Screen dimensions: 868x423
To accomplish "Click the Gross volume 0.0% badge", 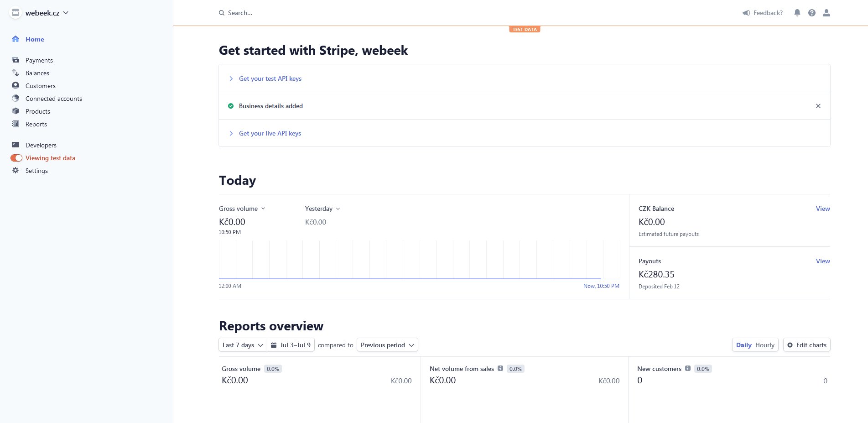I will (273, 369).
